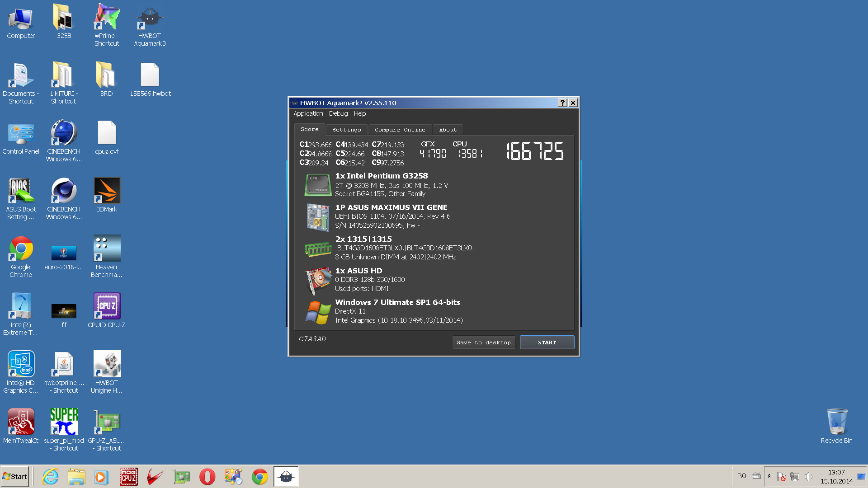Select the Aquamark taskbar button

click(286, 477)
